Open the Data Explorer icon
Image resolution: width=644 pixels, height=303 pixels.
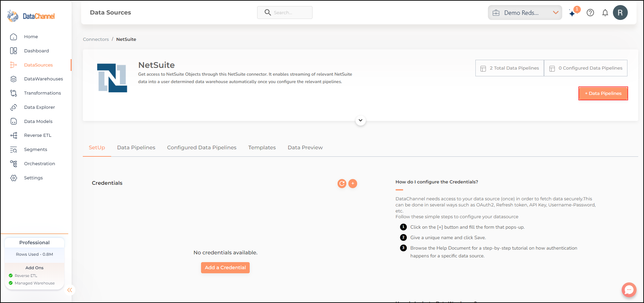click(14, 107)
